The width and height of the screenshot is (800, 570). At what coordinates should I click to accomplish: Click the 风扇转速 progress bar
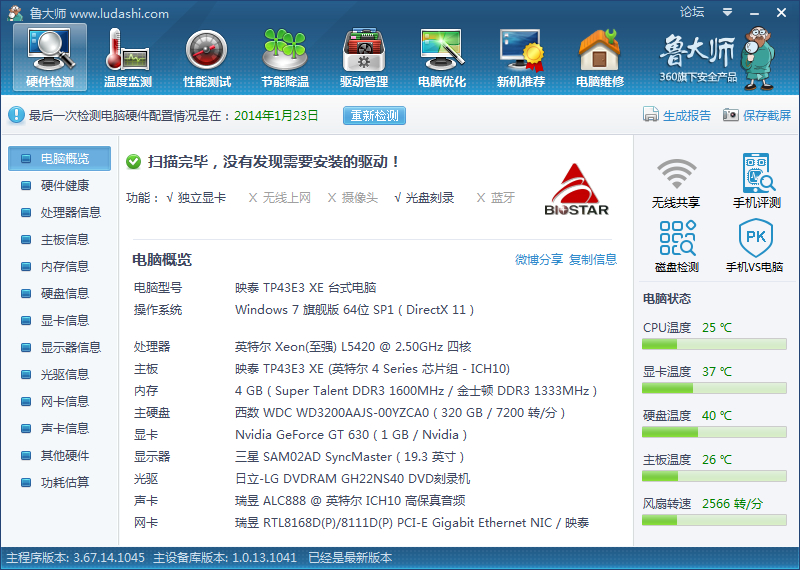pyautogui.click(x=714, y=520)
